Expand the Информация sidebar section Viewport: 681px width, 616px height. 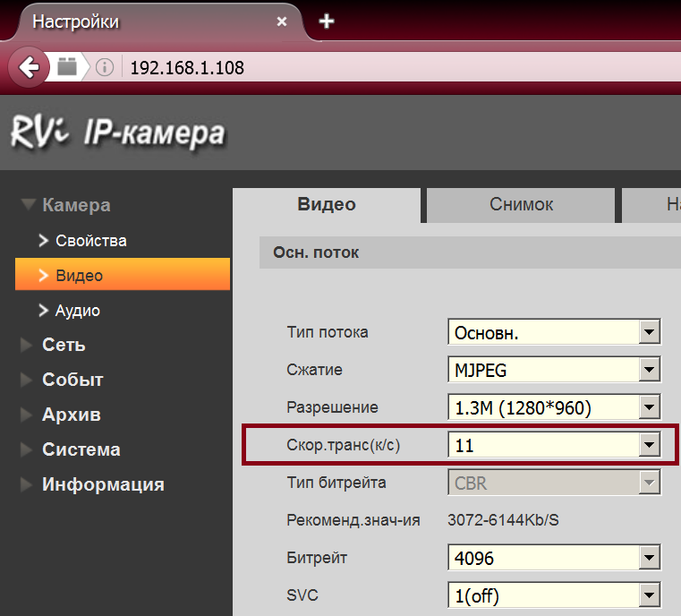point(102,484)
